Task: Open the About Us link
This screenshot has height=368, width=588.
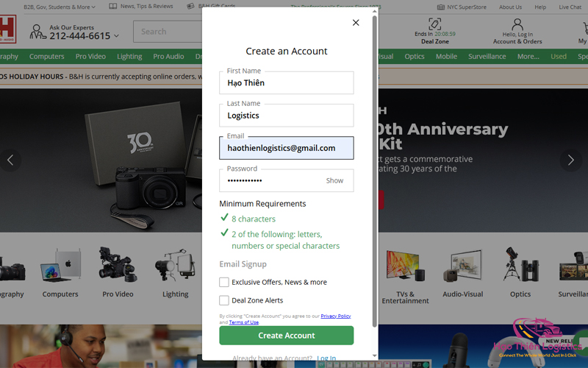Action: click(x=510, y=7)
